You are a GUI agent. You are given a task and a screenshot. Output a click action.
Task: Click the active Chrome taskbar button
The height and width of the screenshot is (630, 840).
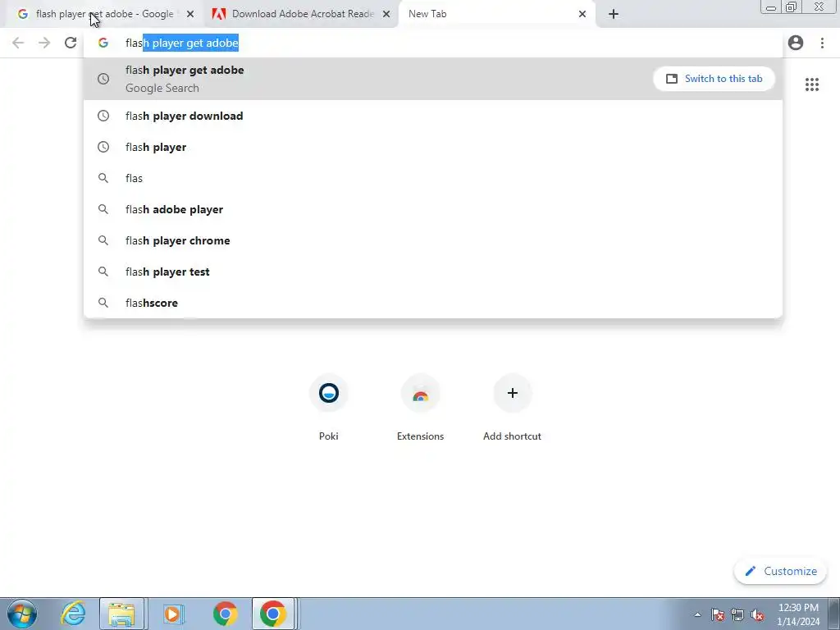click(272, 614)
